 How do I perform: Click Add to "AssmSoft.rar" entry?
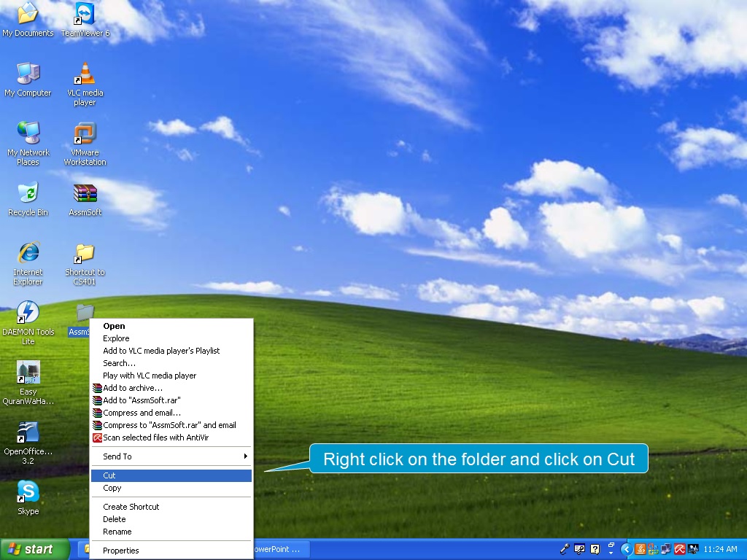pos(171,400)
